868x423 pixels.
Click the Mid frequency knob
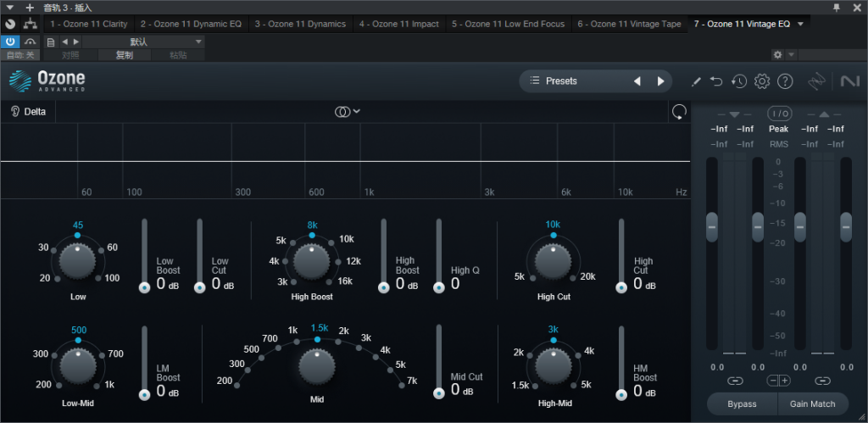[x=317, y=368]
